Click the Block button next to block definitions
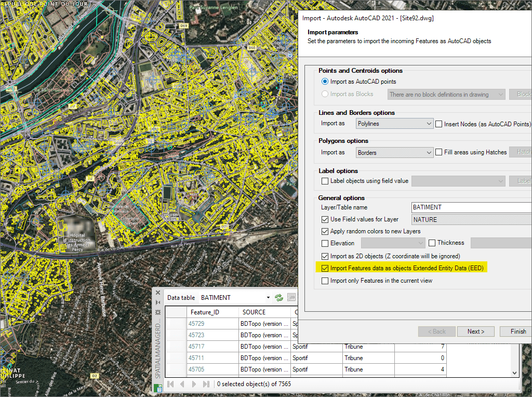The image size is (532, 397). point(521,95)
